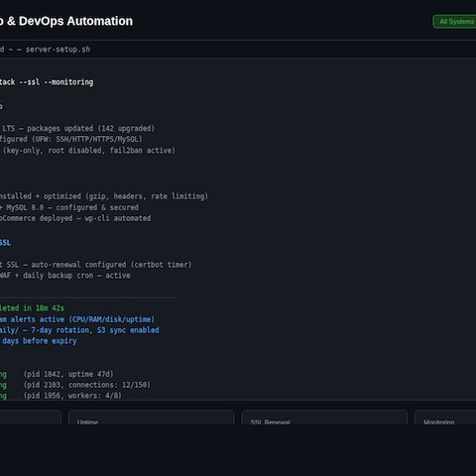Click the 'packages updated (142 upgraded)' line

tap(77, 128)
